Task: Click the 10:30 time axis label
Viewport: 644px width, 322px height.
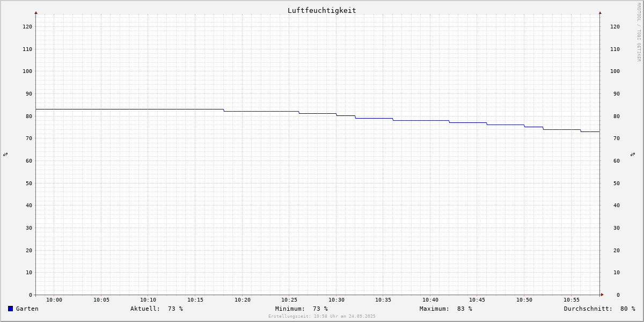Action: pos(336,300)
